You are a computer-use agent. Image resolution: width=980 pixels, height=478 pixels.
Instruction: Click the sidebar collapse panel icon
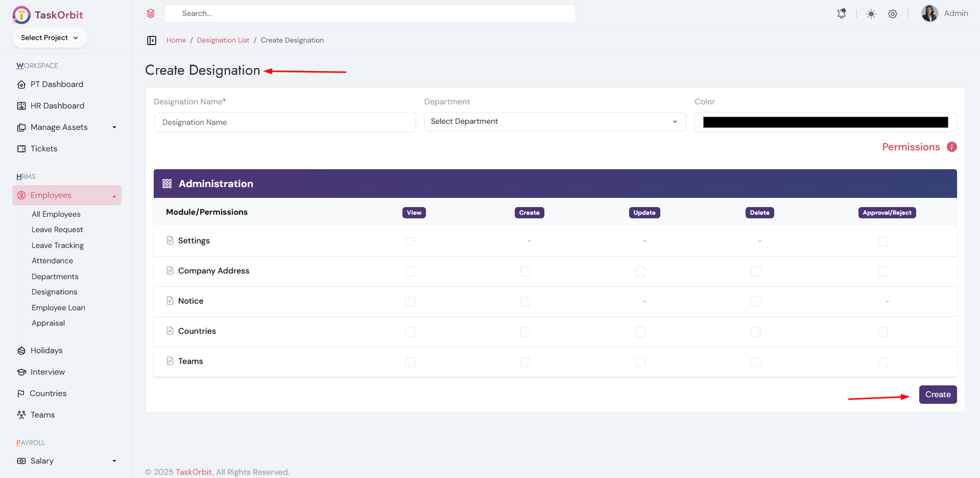click(x=152, y=40)
